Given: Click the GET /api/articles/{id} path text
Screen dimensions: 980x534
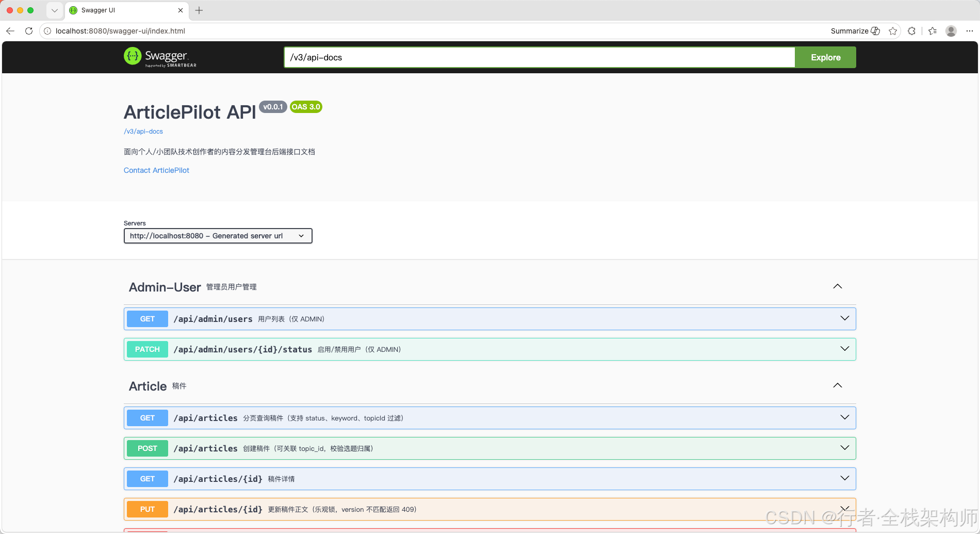Looking at the screenshot, I should click(218, 479).
